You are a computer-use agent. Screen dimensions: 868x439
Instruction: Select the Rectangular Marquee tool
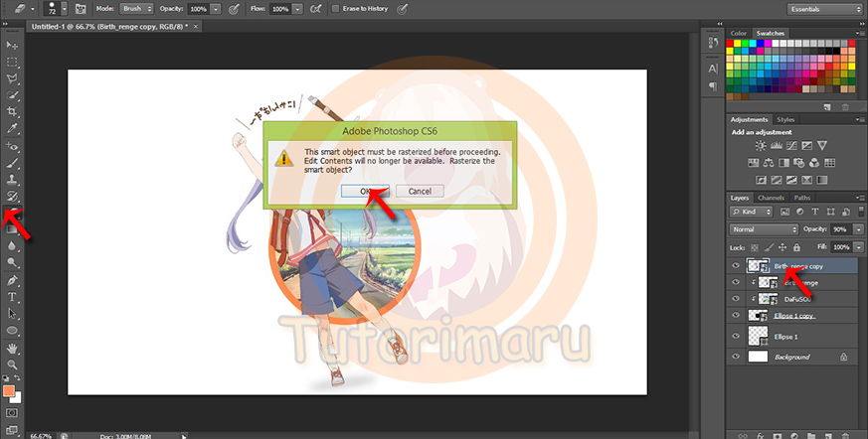[12, 62]
